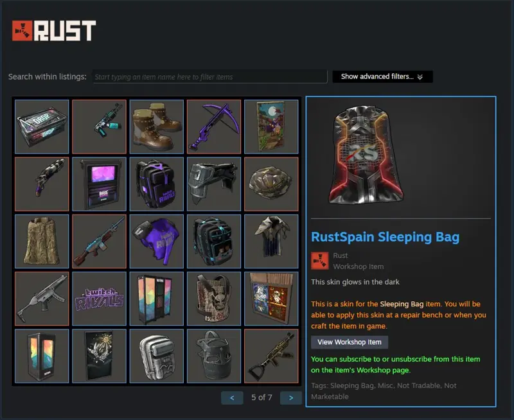Viewport: 514px width, 420px height.
Task: Select the purple crossbow skin
Action: tap(214, 127)
